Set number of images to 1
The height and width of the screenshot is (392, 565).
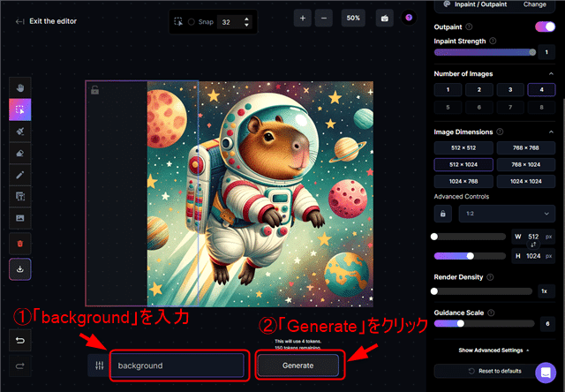point(448,90)
